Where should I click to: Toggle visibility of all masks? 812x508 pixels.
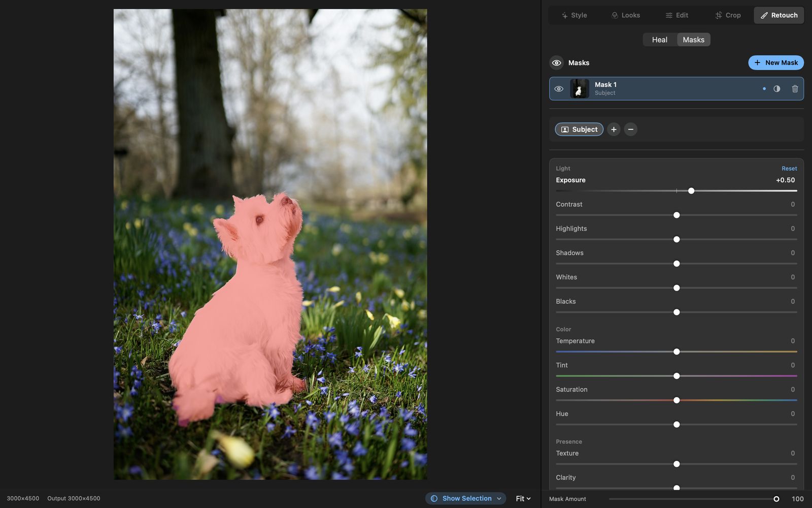click(557, 62)
